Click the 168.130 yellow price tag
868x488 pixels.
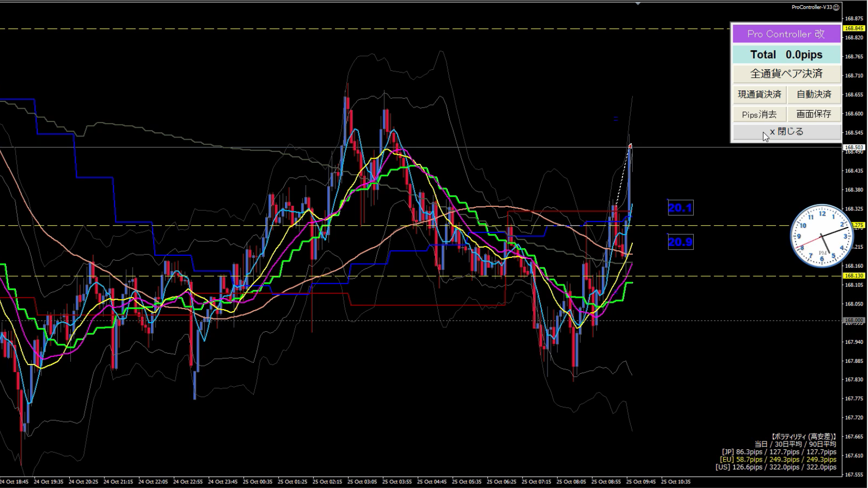(x=854, y=276)
